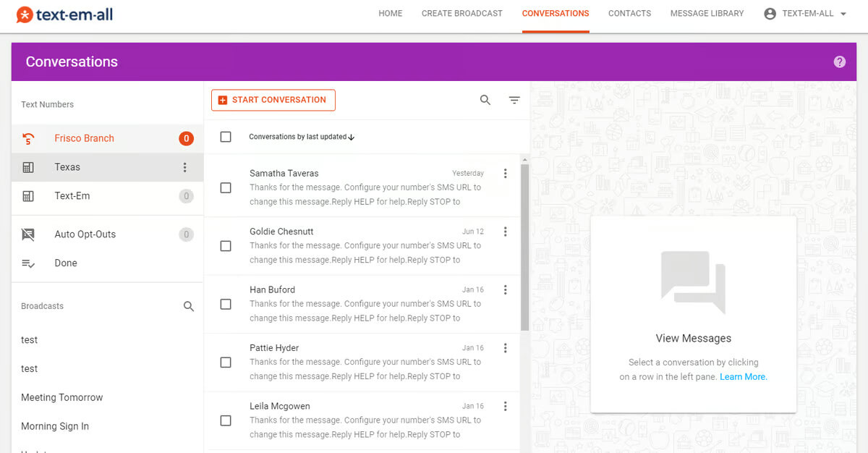This screenshot has width=868, height=453.
Task: Tick the select all conversations checkbox
Action: click(226, 137)
